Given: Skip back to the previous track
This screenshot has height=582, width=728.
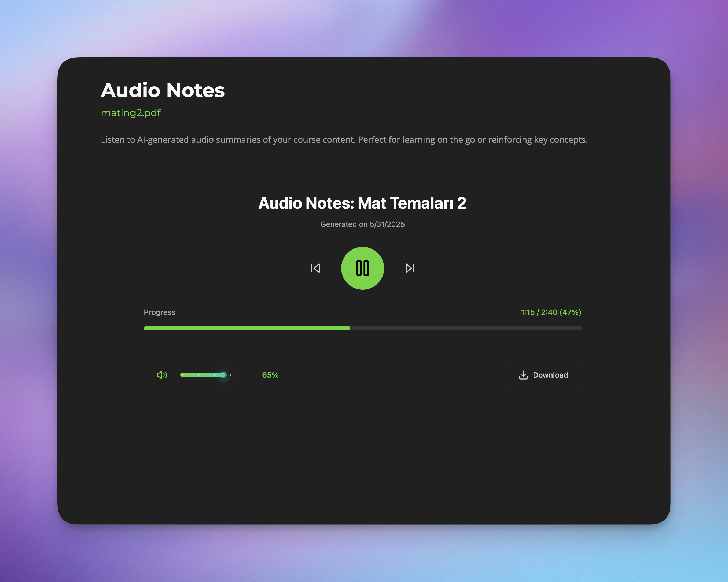Looking at the screenshot, I should click(315, 268).
